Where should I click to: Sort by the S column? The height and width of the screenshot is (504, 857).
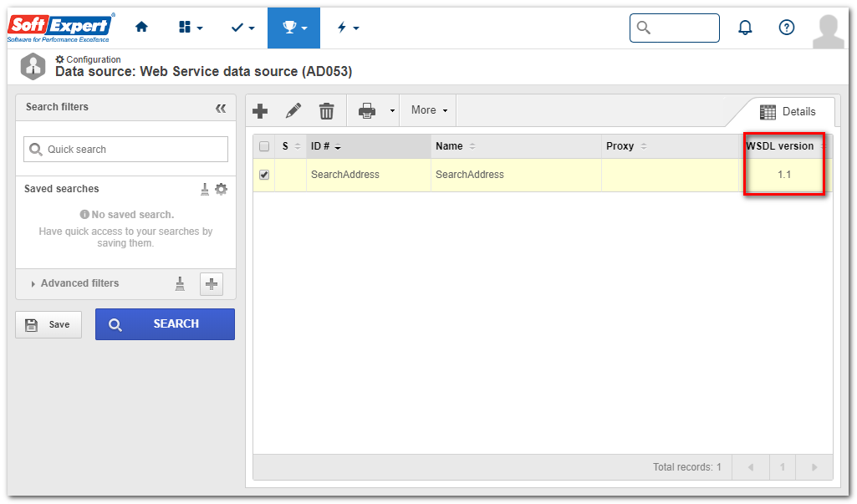[291, 146]
